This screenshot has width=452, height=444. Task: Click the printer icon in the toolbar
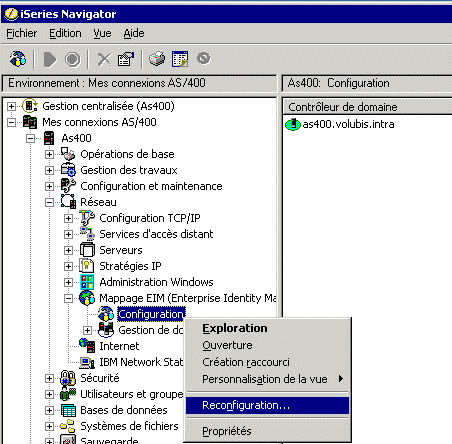[157, 59]
